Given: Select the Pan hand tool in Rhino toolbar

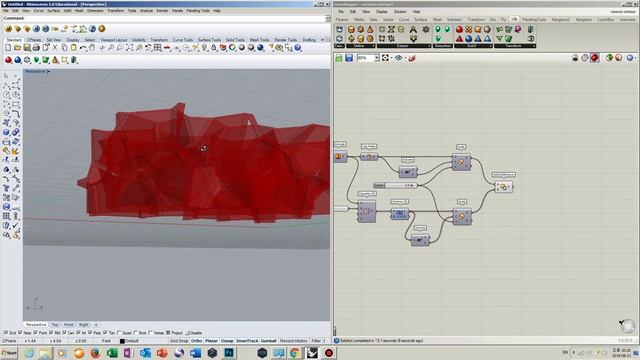Looking at the screenshot, I should (x=92, y=48).
